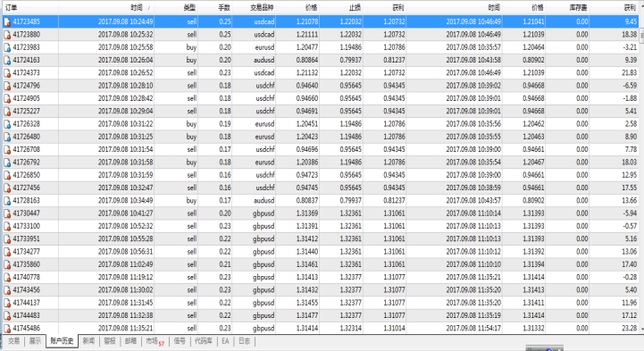The height and width of the screenshot is (351, 644).
Task: Select open price 1.20423
Action: (306, 137)
